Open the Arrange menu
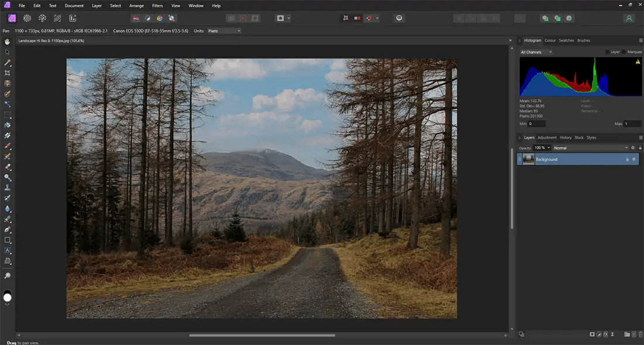Viewport: 644px width, 345px height. (136, 6)
